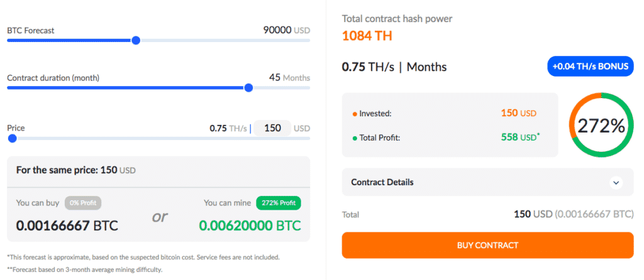Click the 272% circular profit chart
644x280 pixels.
[601, 125]
